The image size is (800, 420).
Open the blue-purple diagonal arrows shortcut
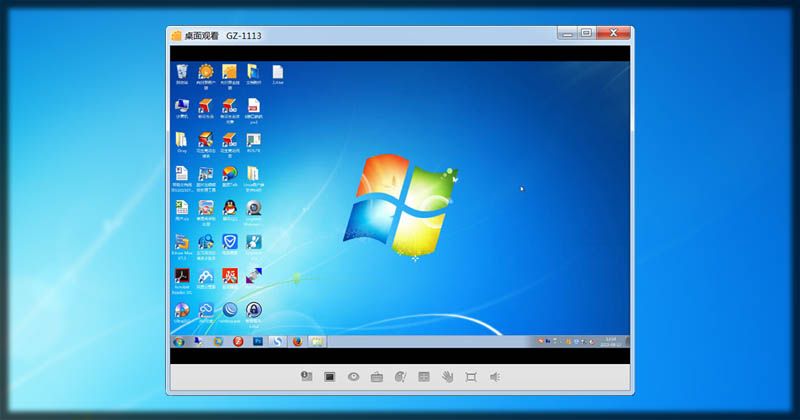[254, 276]
